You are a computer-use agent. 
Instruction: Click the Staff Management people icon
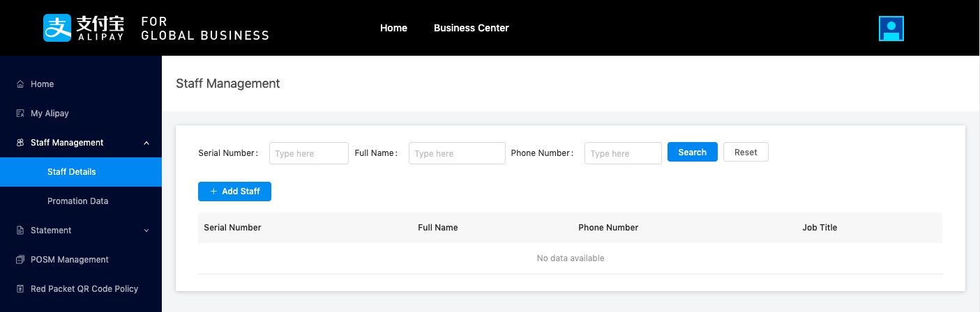pos(20,143)
